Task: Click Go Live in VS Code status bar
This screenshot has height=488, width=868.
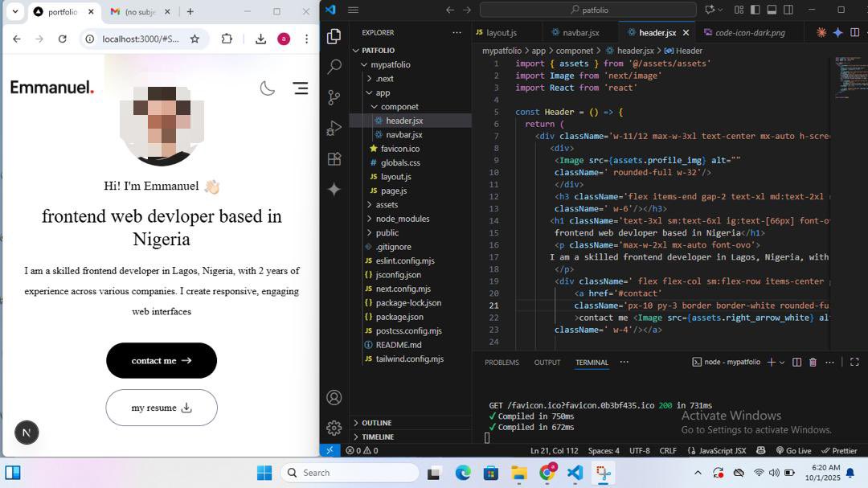Action: (793, 450)
